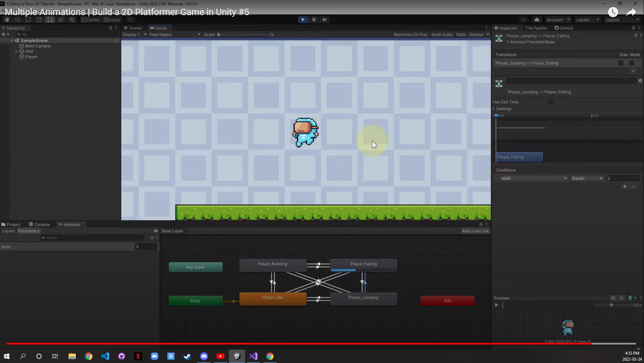Open the custom editor tools icon

point(72,19)
